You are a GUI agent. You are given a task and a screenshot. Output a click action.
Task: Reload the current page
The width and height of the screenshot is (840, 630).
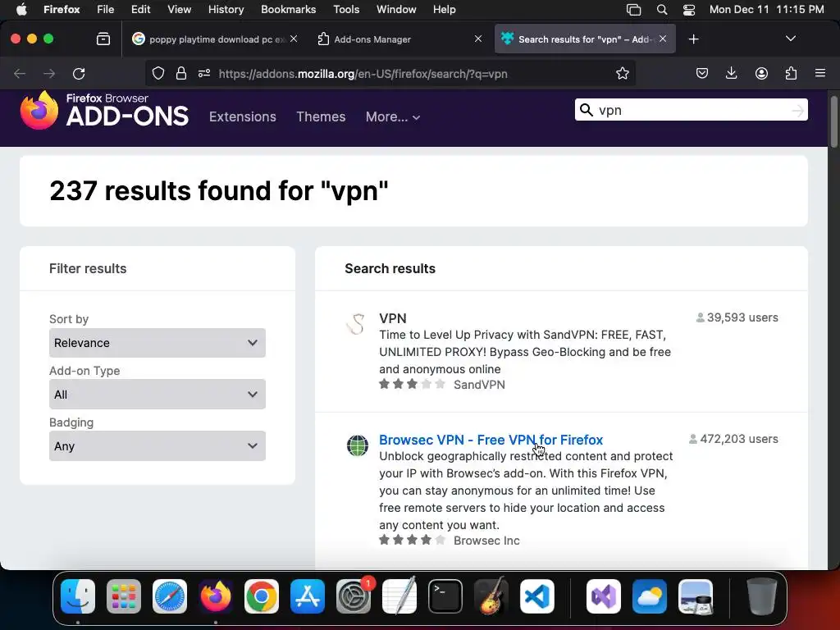click(79, 73)
